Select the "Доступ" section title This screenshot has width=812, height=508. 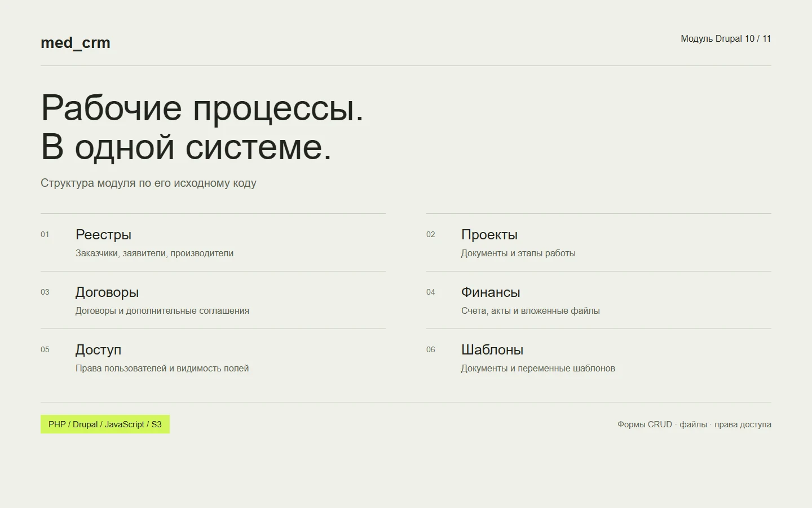click(98, 350)
